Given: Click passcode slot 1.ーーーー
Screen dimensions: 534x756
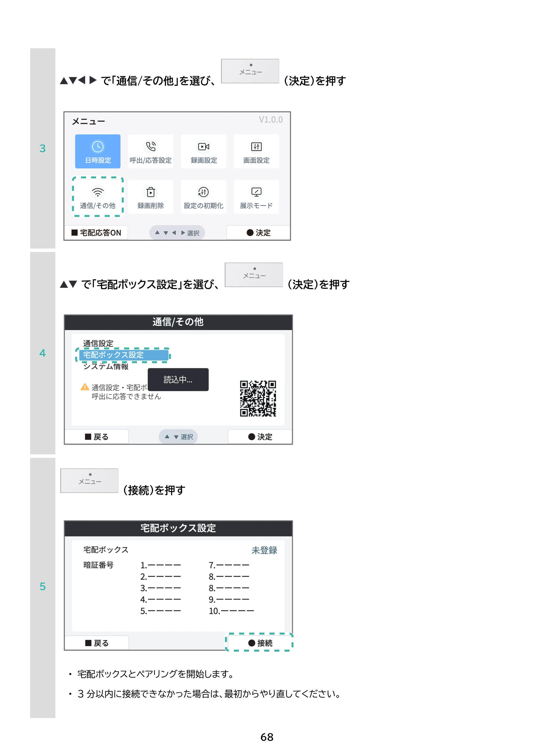Looking at the screenshot, I should (x=160, y=565).
